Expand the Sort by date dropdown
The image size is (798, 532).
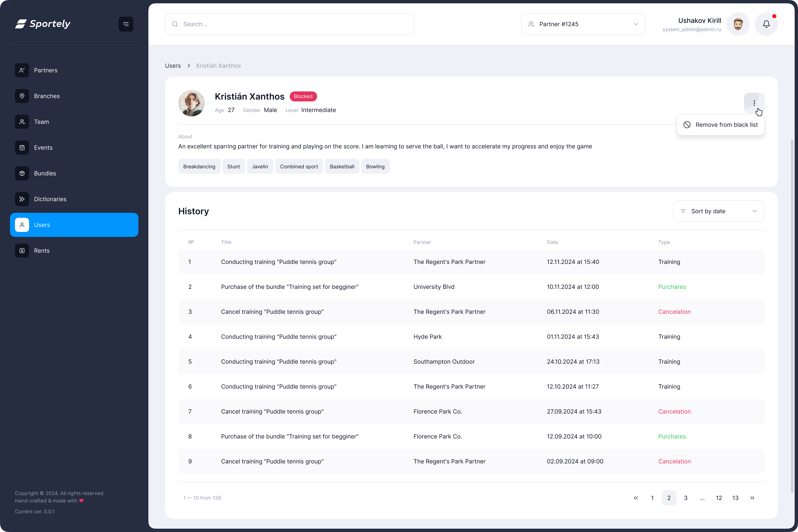(719, 211)
